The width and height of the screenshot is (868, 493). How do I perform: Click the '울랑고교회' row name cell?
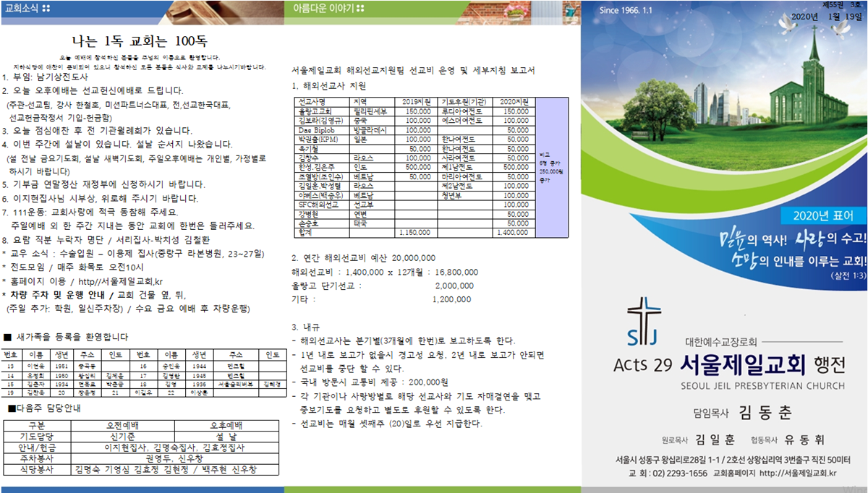(x=323, y=111)
